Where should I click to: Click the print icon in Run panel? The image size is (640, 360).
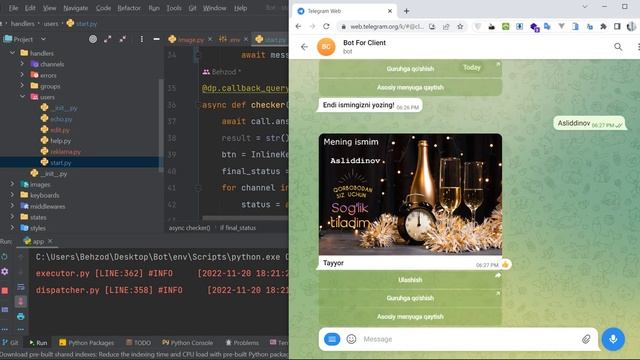pyautogui.click(x=21, y=316)
